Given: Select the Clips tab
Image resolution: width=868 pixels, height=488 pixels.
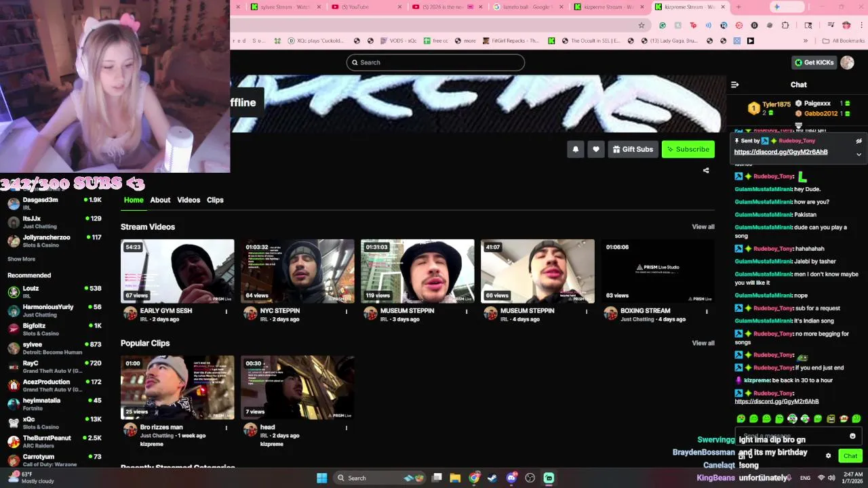Looking at the screenshot, I should click(x=215, y=200).
